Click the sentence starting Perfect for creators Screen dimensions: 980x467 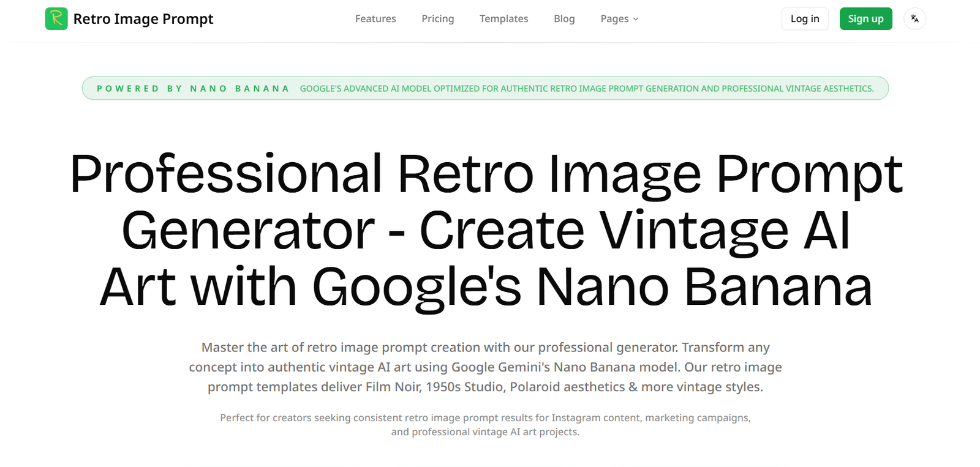(485, 418)
